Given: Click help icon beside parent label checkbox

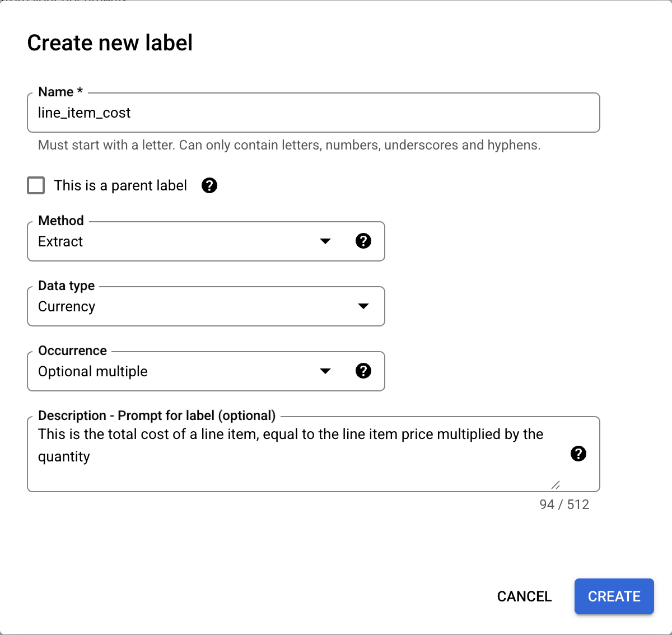Looking at the screenshot, I should 209,185.
